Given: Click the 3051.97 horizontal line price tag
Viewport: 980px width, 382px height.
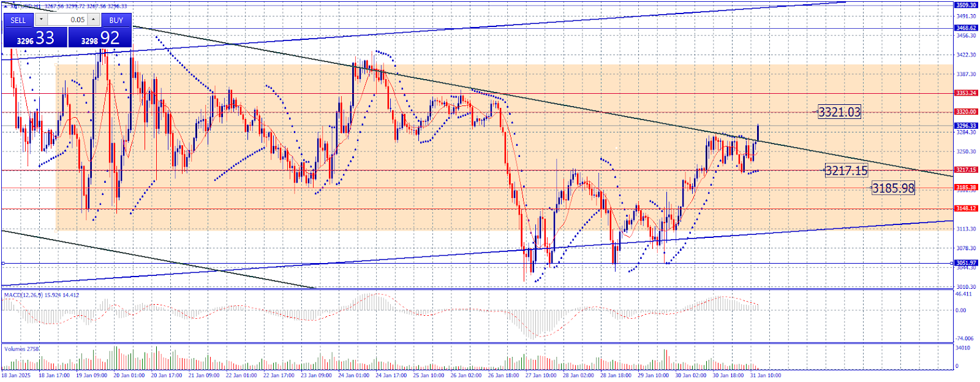Looking at the screenshot, I should pyautogui.click(x=966, y=263).
